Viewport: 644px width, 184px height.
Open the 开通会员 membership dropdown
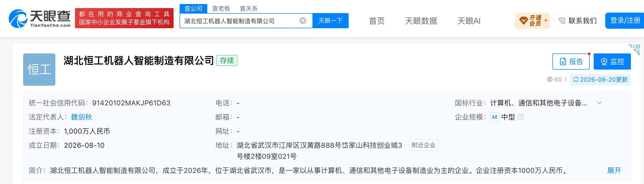pos(532,21)
